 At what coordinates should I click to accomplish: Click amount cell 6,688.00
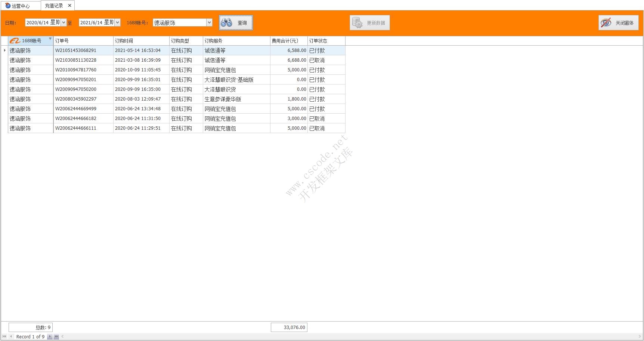coord(289,60)
